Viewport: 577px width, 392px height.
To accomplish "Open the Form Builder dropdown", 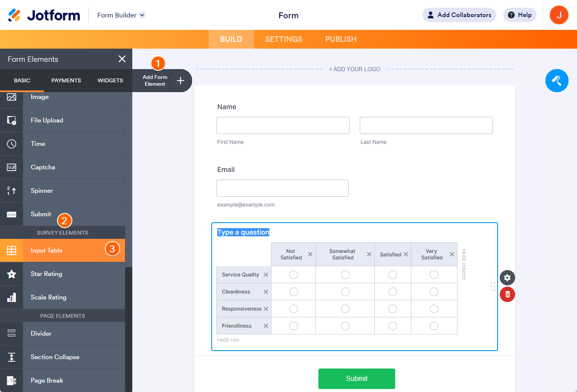I will 121,15.
